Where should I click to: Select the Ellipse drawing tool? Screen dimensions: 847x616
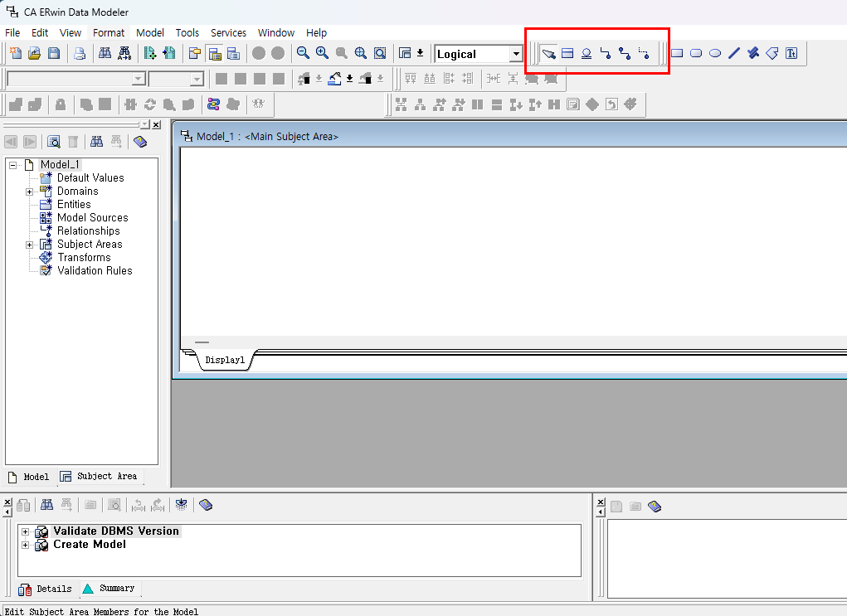(714, 53)
